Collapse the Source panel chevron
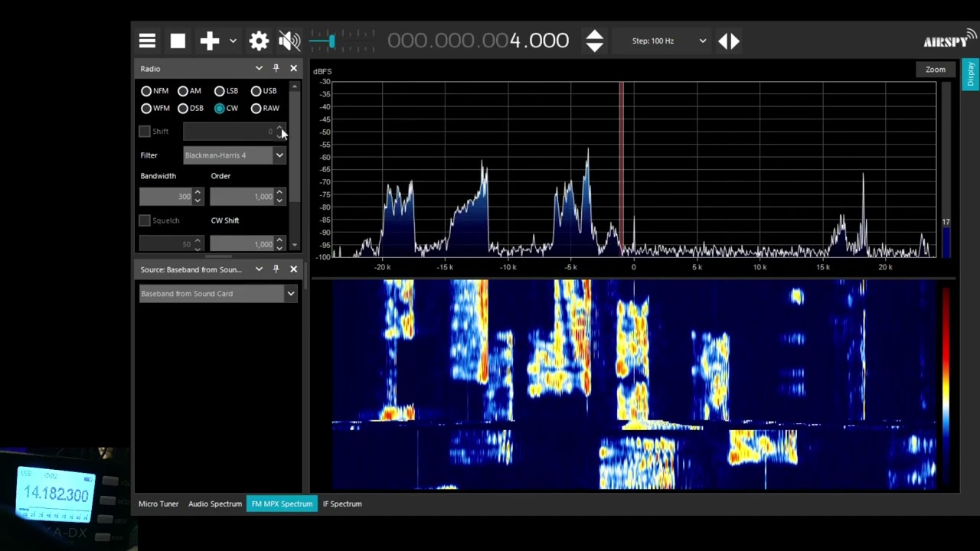Viewport: 980px width, 551px height. click(259, 269)
